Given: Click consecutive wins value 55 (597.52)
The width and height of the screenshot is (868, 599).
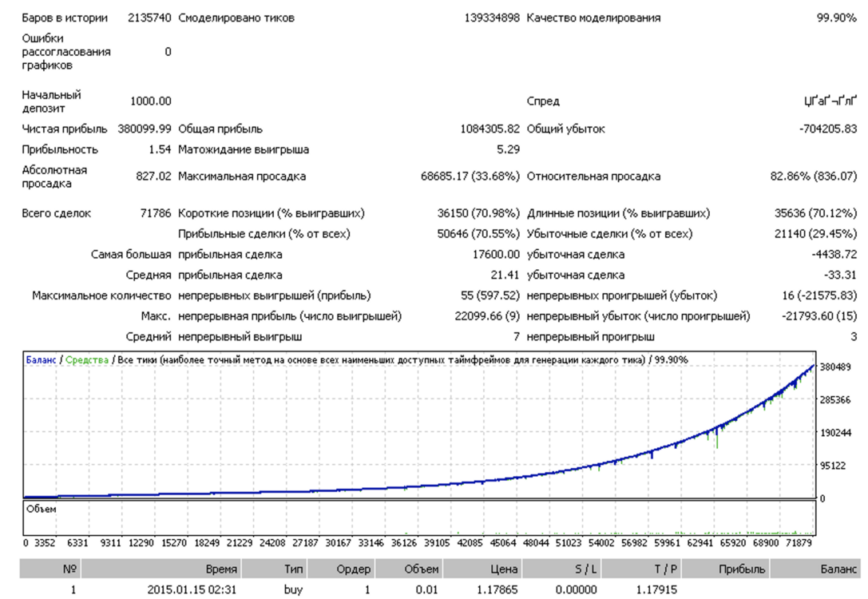Looking at the screenshot, I should [490, 296].
